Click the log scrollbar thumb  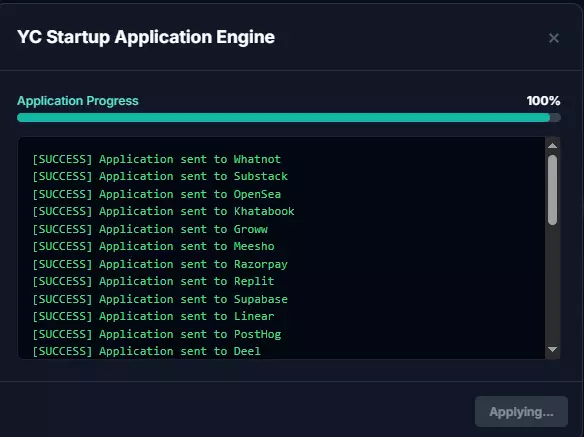point(553,190)
